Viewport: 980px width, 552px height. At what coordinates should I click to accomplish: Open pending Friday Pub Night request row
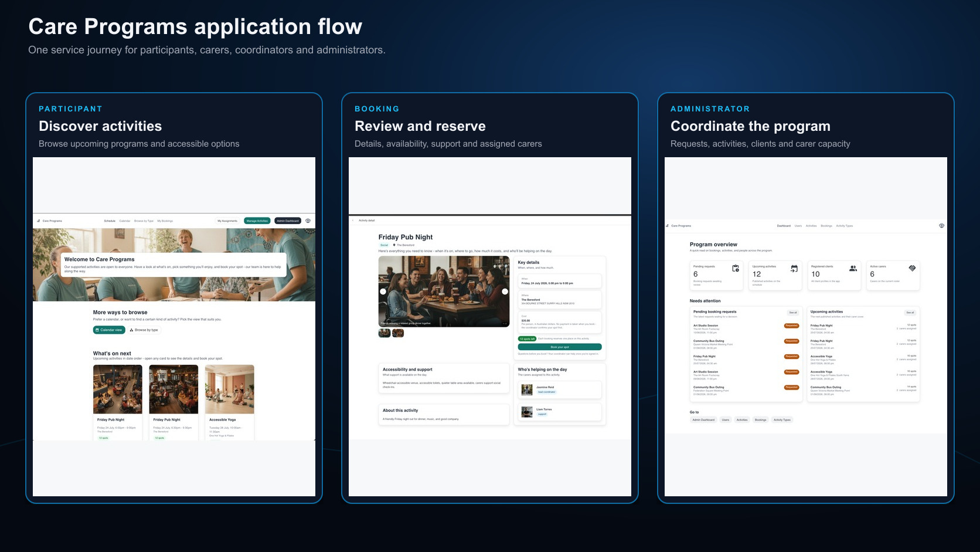pos(746,360)
